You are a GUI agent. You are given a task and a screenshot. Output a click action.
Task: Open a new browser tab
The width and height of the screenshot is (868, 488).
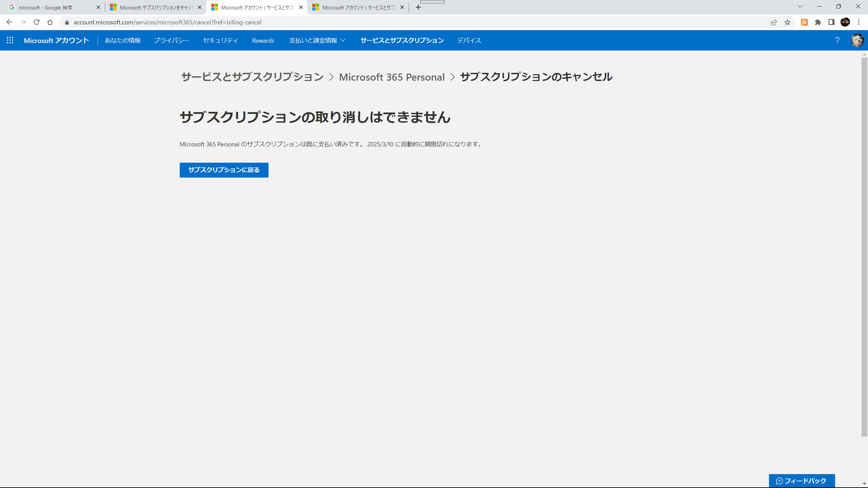pyautogui.click(x=418, y=7)
